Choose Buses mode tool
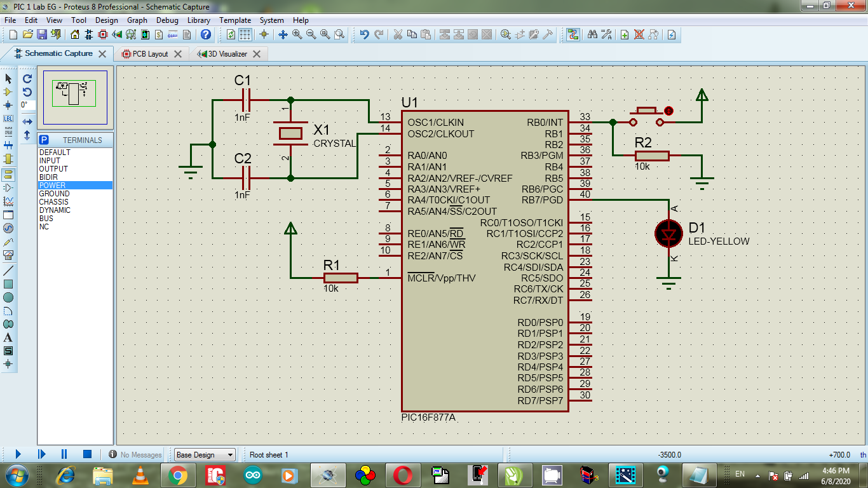 pyautogui.click(x=8, y=145)
